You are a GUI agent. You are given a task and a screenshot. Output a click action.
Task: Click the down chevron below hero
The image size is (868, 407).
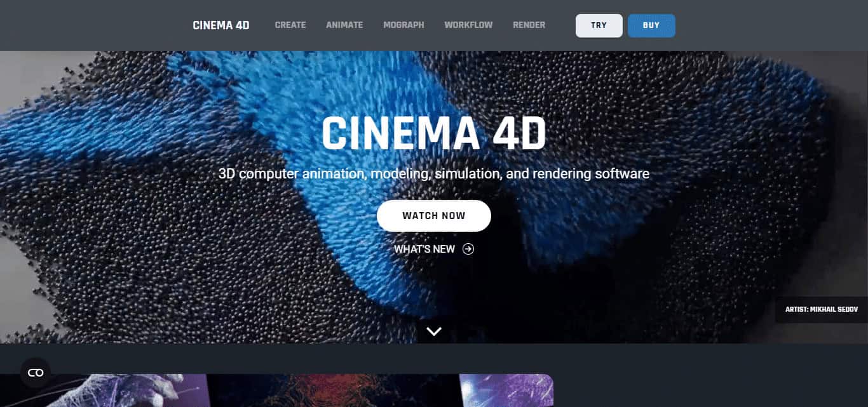pyautogui.click(x=434, y=331)
